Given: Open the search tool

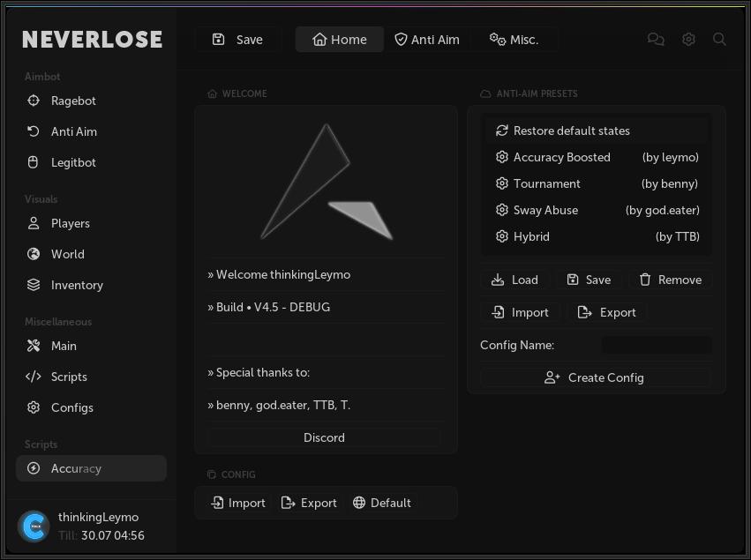Looking at the screenshot, I should click(x=719, y=39).
